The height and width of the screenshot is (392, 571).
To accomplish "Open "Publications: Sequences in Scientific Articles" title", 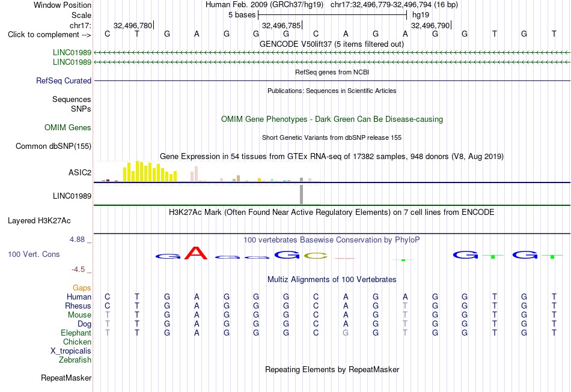I will coord(332,91).
